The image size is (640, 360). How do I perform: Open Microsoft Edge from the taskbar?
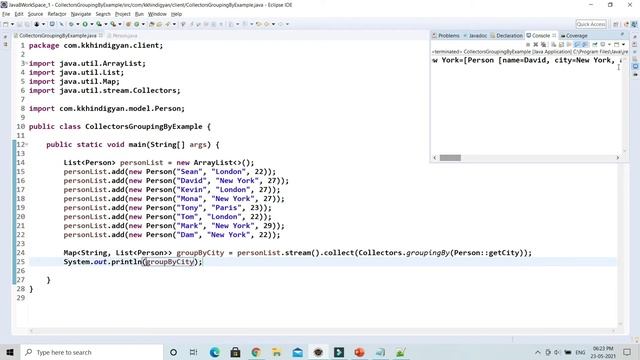point(214,352)
